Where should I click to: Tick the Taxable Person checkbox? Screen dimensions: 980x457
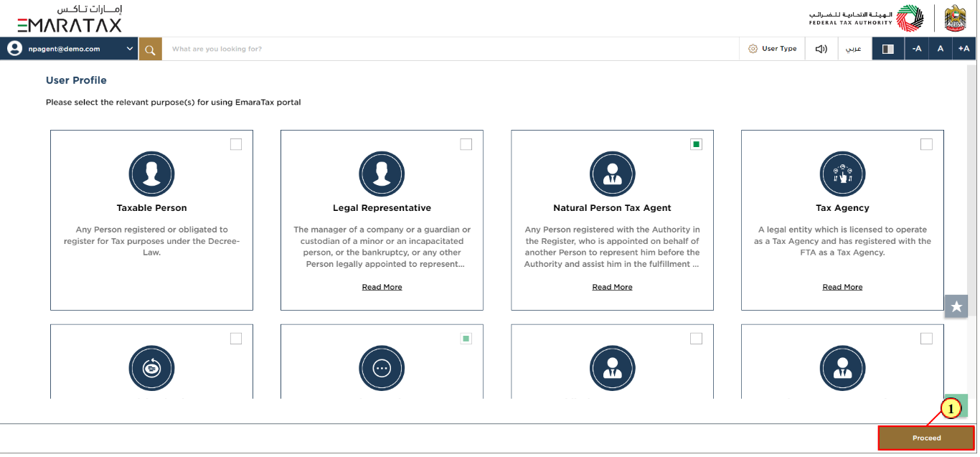[236, 144]
